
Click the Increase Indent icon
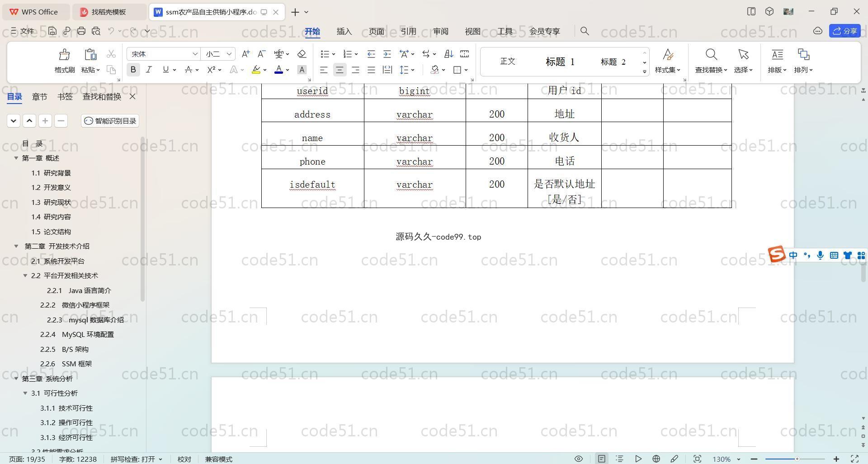click(387, 54)
